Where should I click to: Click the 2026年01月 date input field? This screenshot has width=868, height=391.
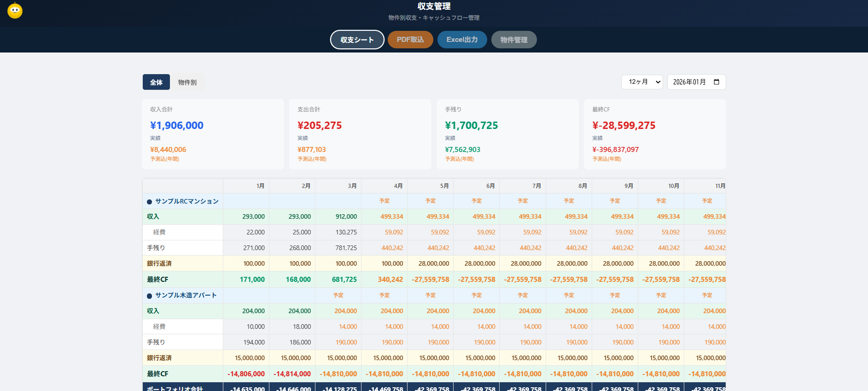tap(696, 82)
